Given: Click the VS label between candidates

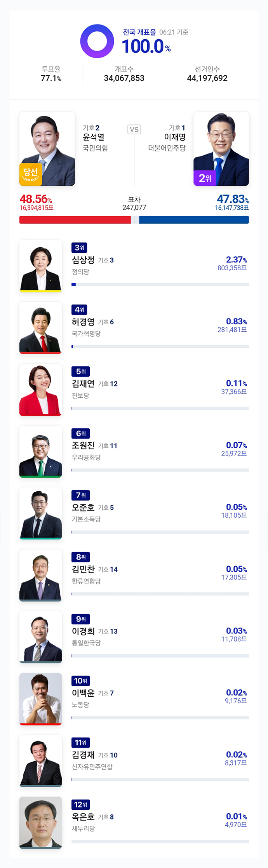Looking at the screenshot, I should 134,129.
